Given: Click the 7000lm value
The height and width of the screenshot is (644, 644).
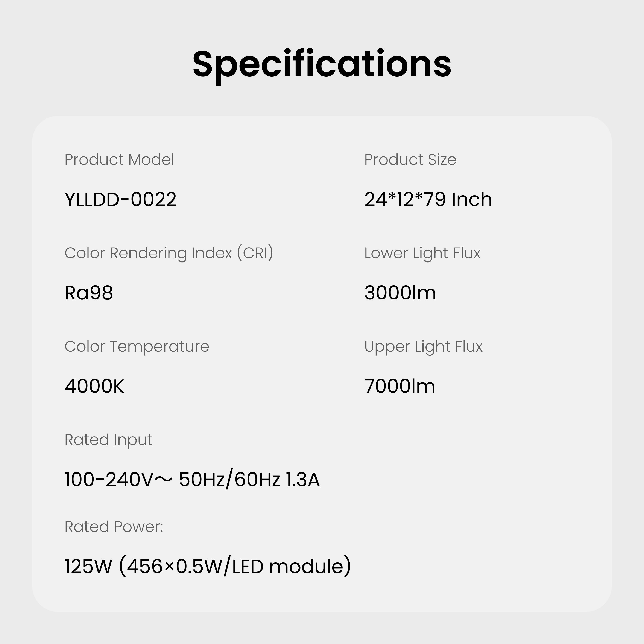Looking at the screenshot, I should [400, 386].
